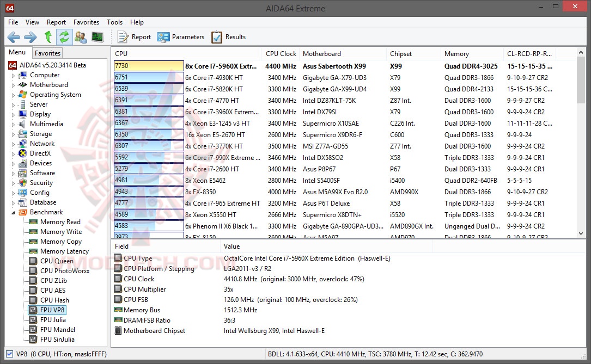The image size is (591, 364).
Task: Expand the Multimedia tree node
Action: click(13, 125)
